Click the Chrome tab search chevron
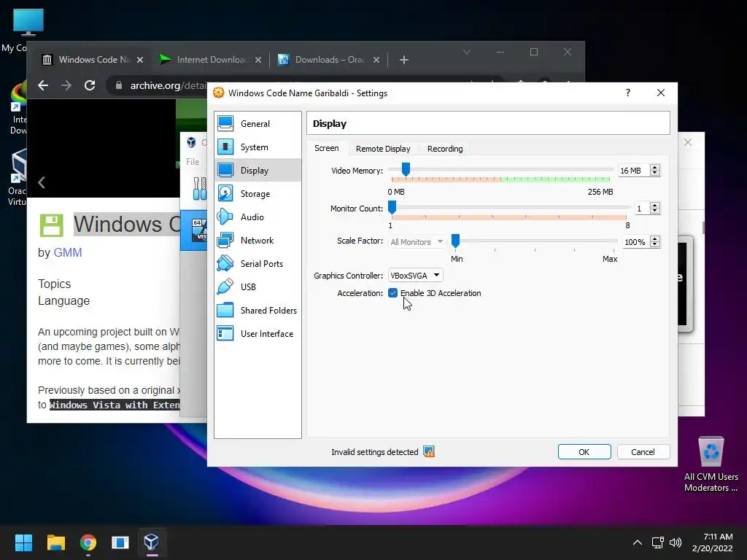The image size is (747, 560). (x=467, y=52)
